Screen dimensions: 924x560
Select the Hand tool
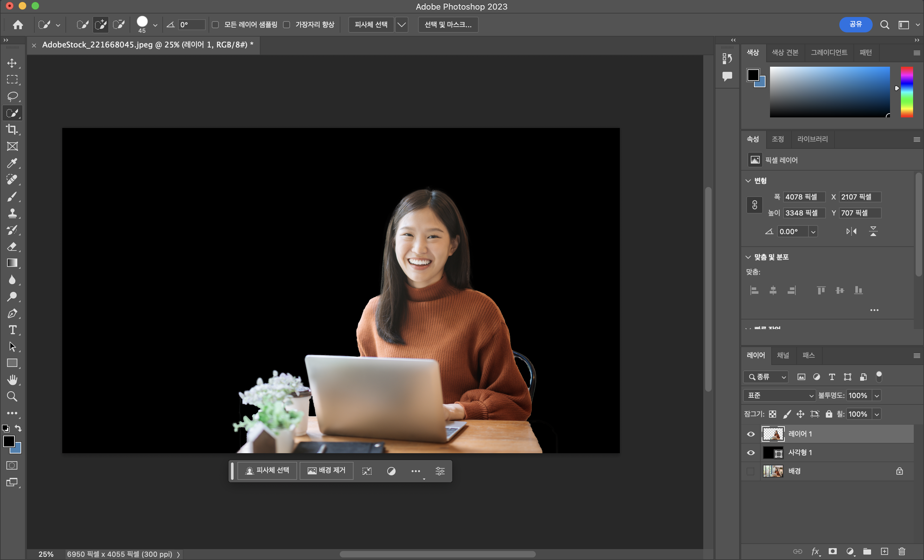tap(12, 380)
